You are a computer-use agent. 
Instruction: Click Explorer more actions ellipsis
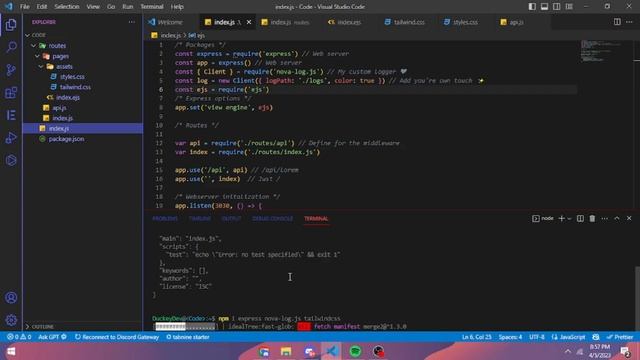(131, 22)
